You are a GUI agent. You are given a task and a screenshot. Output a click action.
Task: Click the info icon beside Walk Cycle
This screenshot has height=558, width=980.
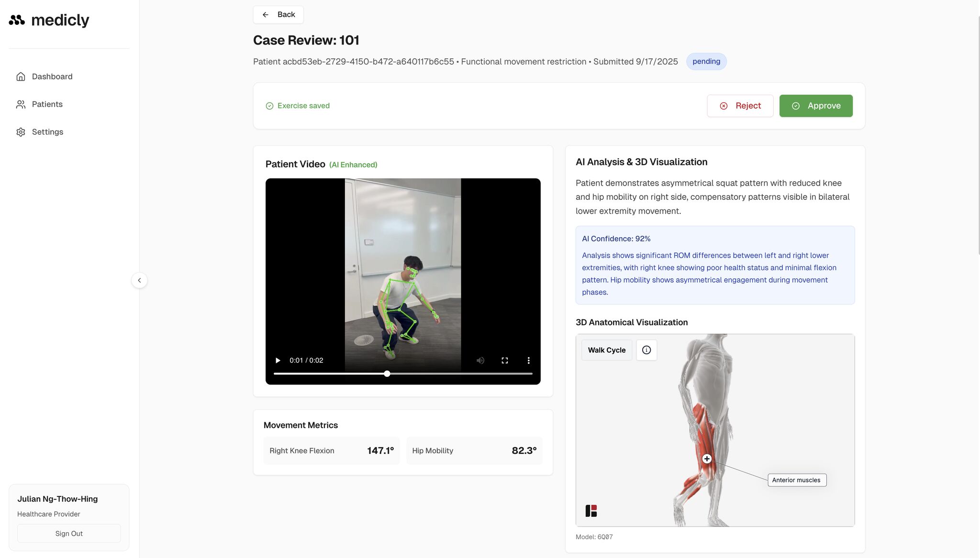646,350
